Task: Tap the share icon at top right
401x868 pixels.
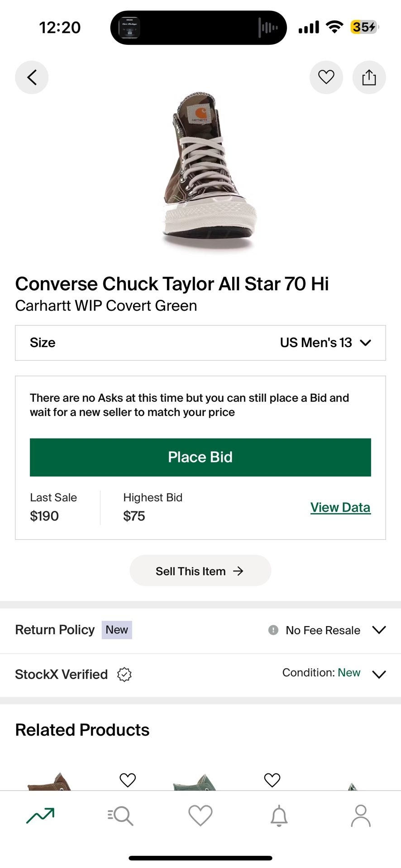Action: [x=369, y=77]
